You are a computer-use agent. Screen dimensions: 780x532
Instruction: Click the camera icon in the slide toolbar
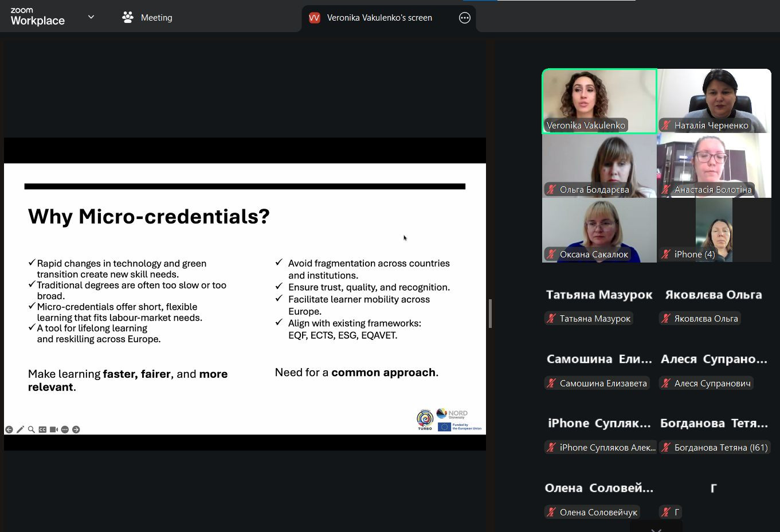[x=54, y=429]
